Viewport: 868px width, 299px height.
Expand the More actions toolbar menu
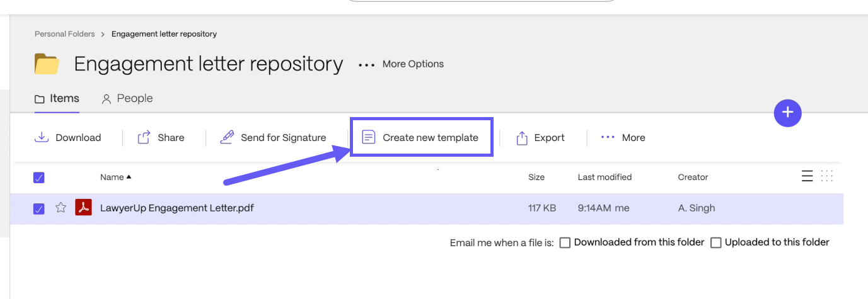pos(623,137)
